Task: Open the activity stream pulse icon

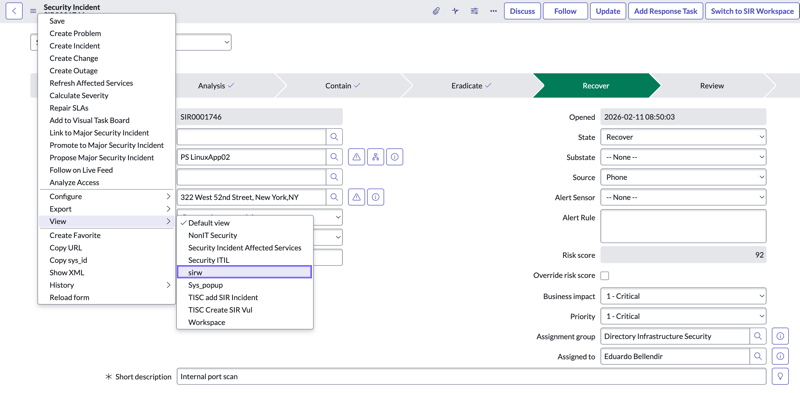Action: [x=455, y=11]
